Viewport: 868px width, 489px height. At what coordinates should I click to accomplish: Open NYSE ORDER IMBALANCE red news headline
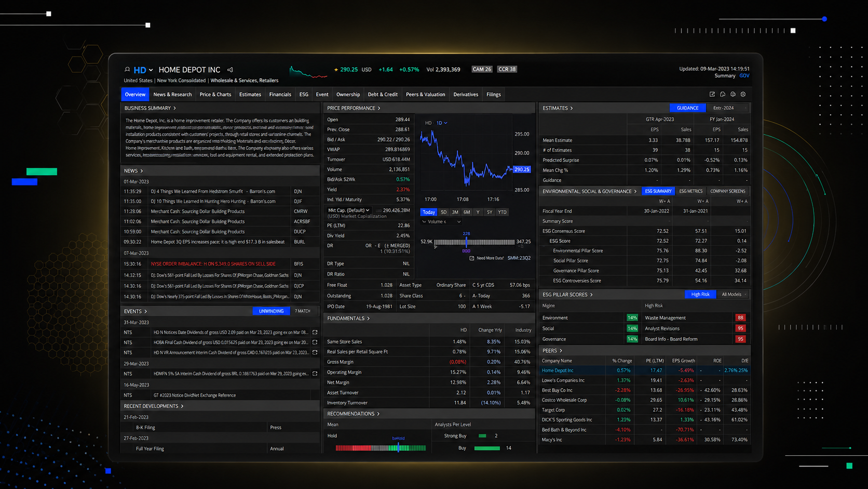pyautogui.click(x=213, y=264)
